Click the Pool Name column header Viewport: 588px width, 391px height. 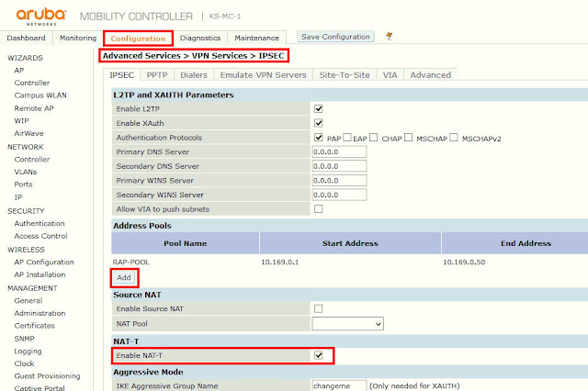coord(186,243)
